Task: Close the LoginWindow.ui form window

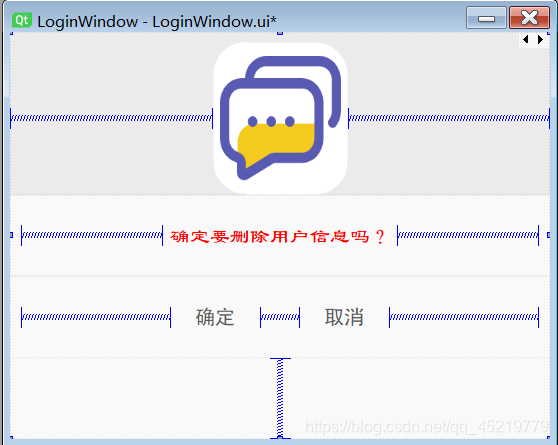Action: point(529,18)
